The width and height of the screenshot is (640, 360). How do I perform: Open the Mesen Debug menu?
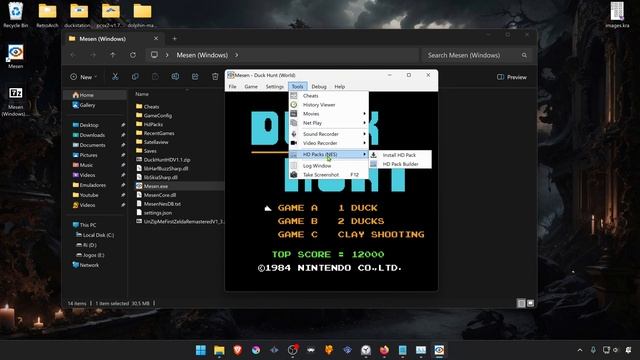point(319,87)
